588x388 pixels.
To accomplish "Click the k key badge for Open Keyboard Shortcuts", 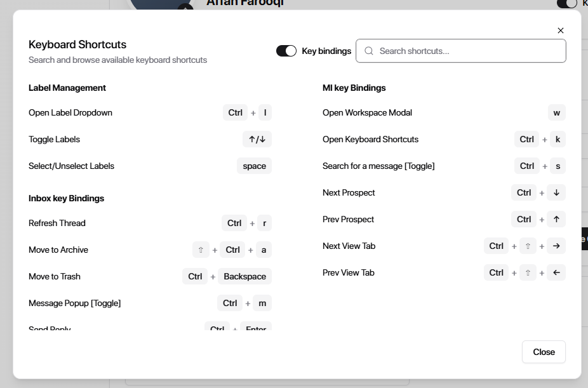I will coord(557,139).
